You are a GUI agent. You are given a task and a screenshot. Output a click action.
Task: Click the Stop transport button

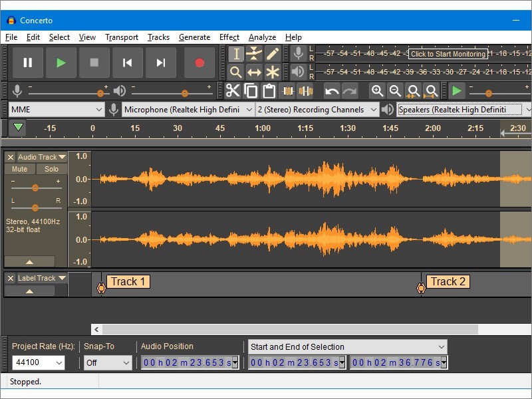click(94, 63)
